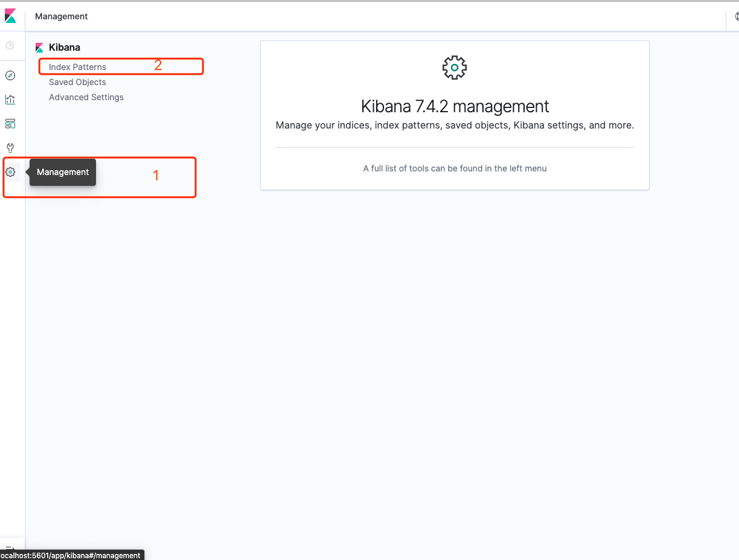This screenshot has height=560, width=739.
Task: Click the help globe icon at top right
Action: click(x=736, y=17)
